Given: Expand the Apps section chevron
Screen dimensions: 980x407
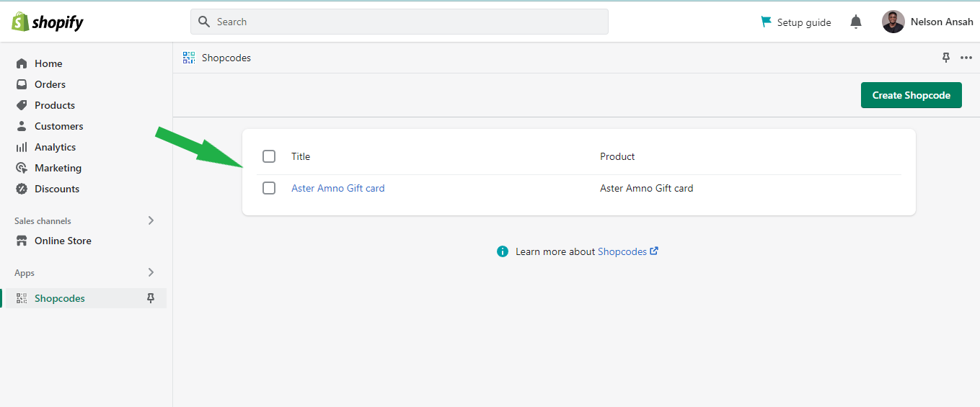Looking at the screenshot, I should (151, 272).
